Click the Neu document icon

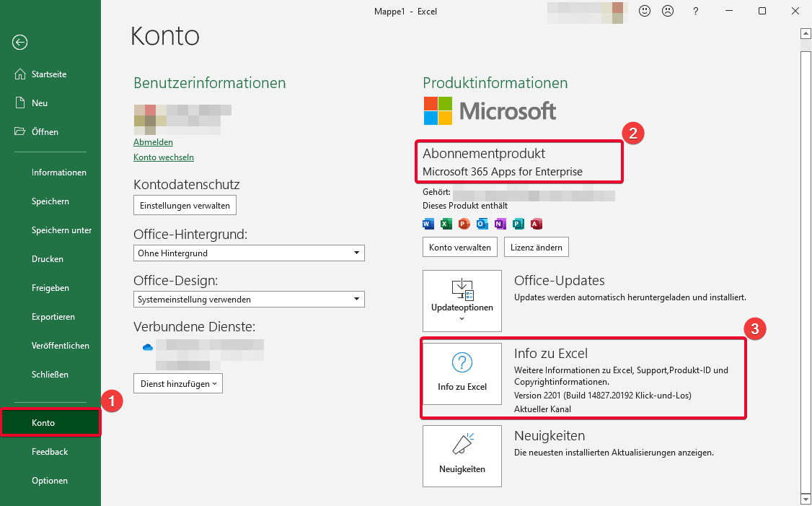pyautogui.click(x=19, y=102)
